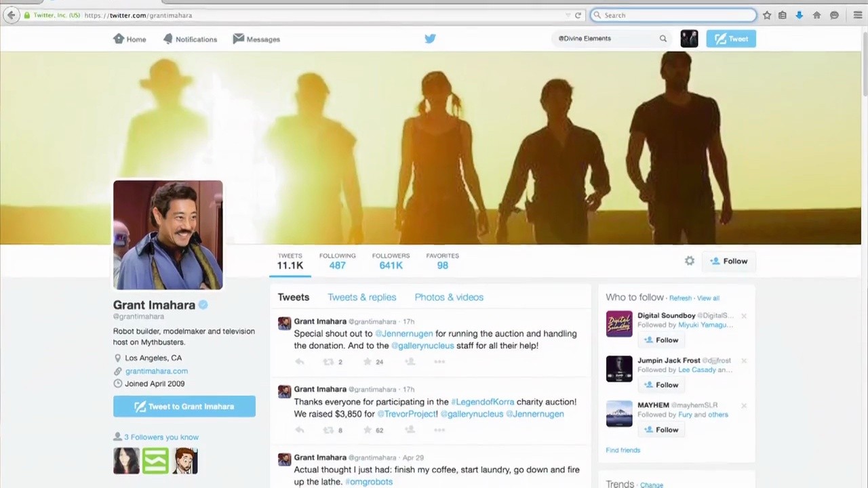Follow Digital Soundboy
Image resolution: width=868 pixels, height=488 pixels.
tap(660, 340)
